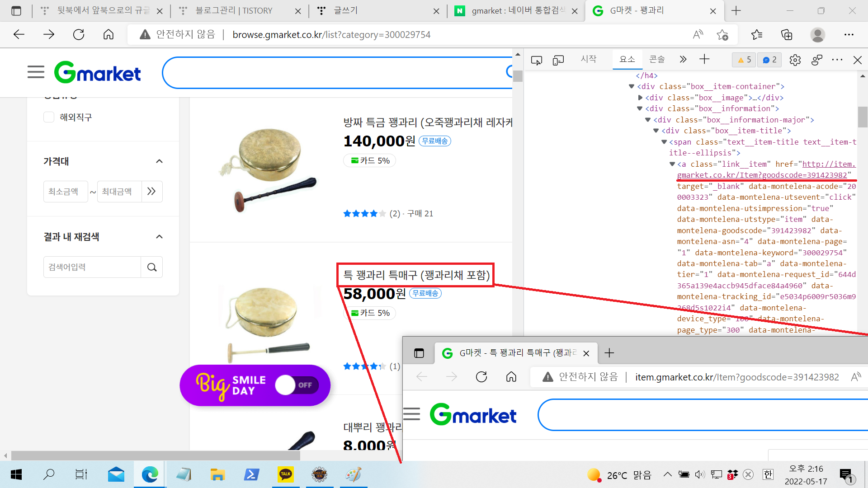
Task: Open the Windows Start menu
Action: coord(16,474)
